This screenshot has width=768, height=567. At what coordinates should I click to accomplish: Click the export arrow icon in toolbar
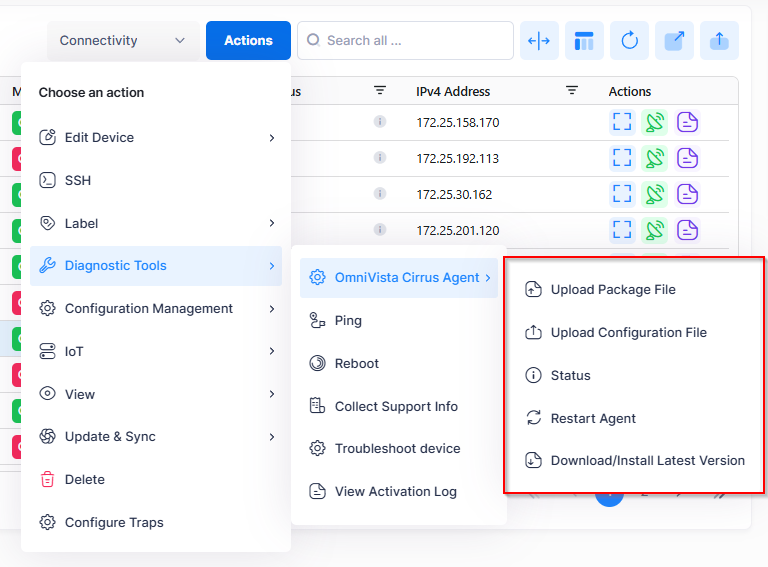(x=674, y=41)
